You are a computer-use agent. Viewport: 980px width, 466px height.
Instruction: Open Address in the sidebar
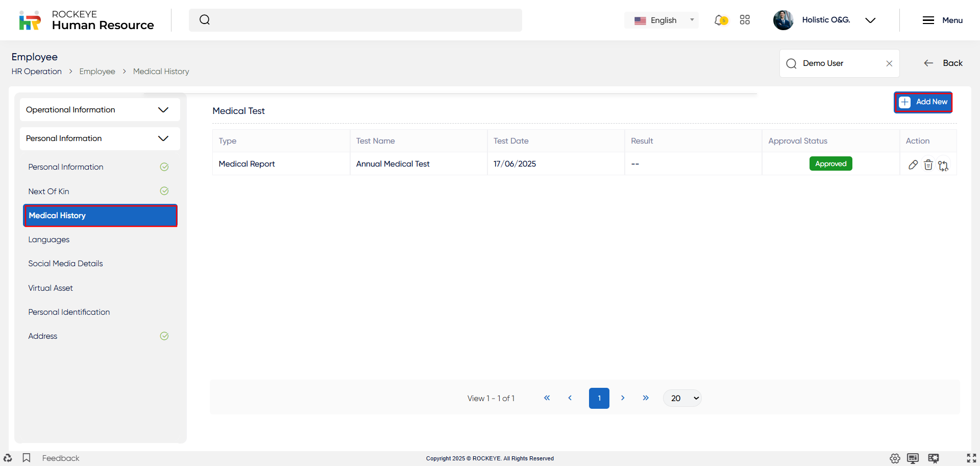coord(43,336)
